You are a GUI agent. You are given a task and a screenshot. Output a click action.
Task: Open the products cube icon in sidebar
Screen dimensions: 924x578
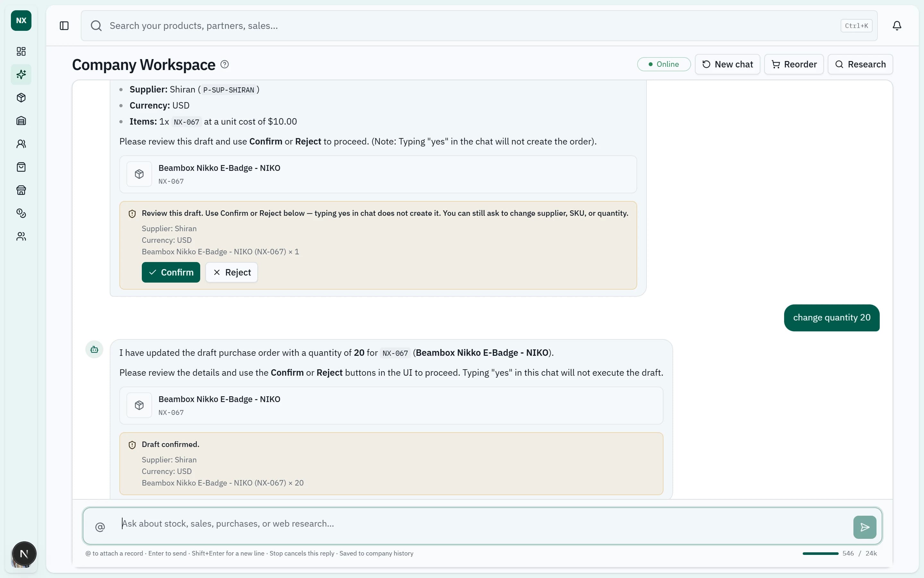coord(21,98)
